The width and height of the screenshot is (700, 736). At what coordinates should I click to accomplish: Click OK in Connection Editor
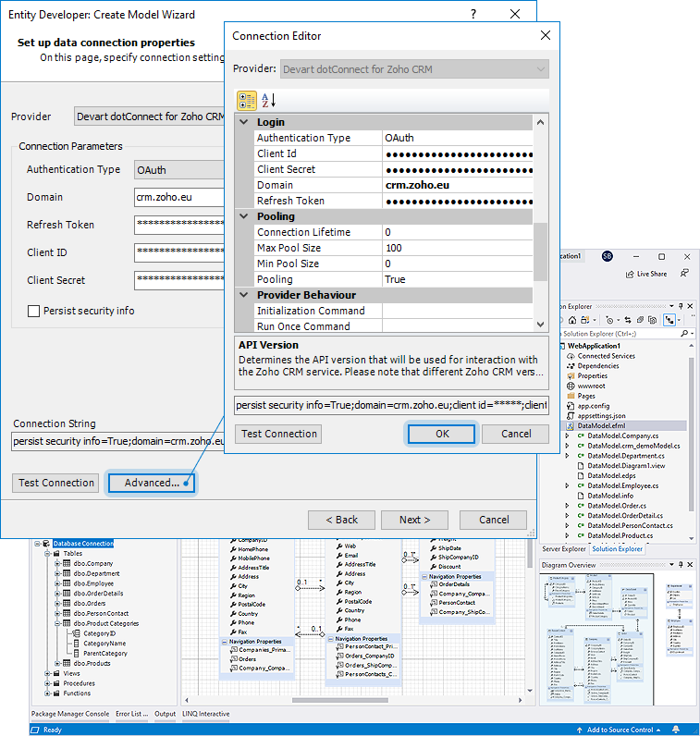point(441,434)
